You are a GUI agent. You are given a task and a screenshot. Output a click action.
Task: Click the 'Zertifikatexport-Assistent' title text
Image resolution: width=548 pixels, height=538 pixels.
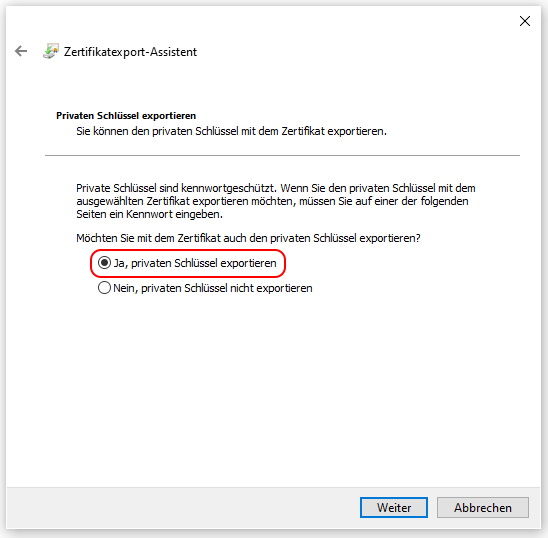130,52
